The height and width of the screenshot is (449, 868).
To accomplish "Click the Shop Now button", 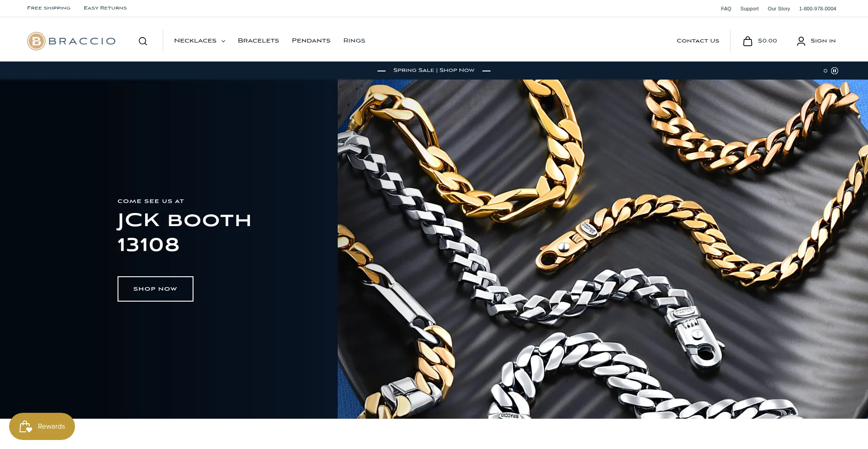I will [x=156, y=289].
